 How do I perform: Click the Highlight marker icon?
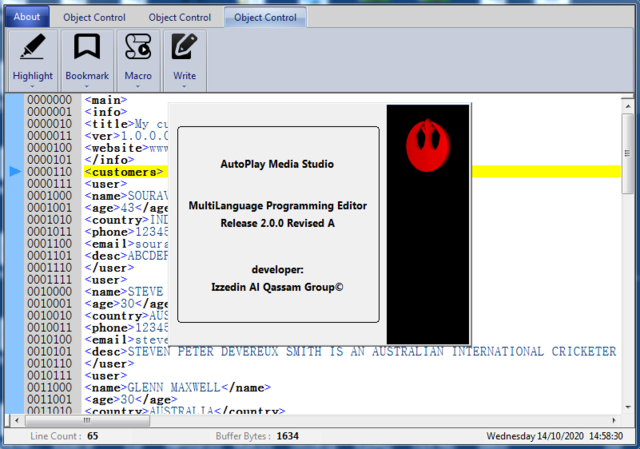33,47
